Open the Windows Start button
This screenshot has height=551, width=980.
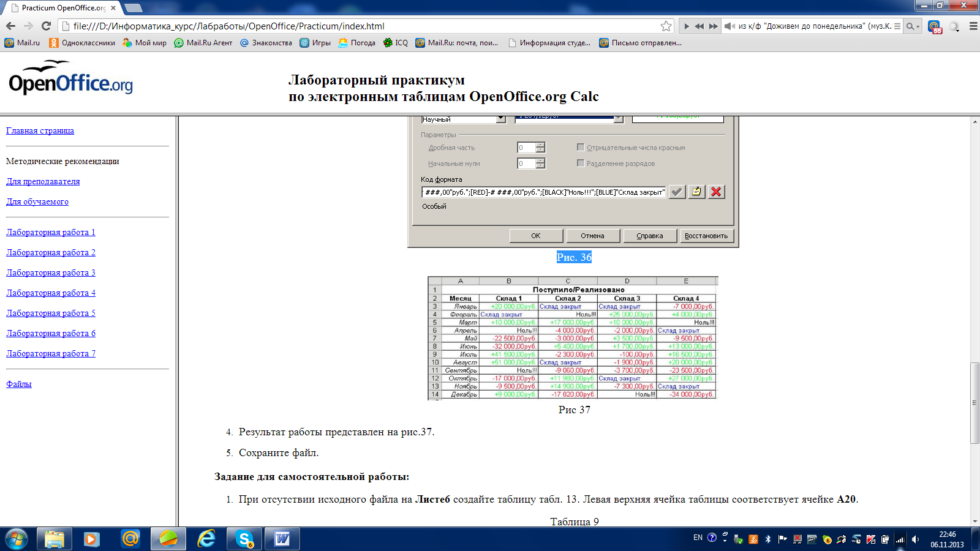pos(17,539)
